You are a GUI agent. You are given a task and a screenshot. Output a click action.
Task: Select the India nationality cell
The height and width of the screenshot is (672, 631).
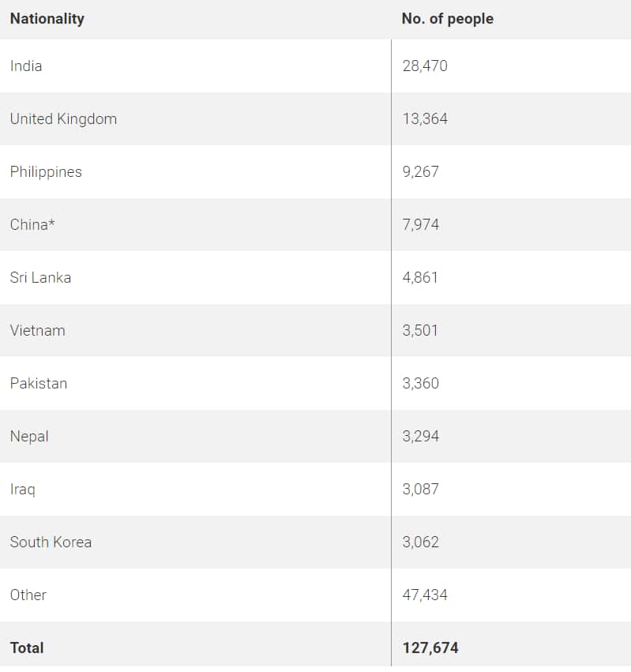point(26,66)
